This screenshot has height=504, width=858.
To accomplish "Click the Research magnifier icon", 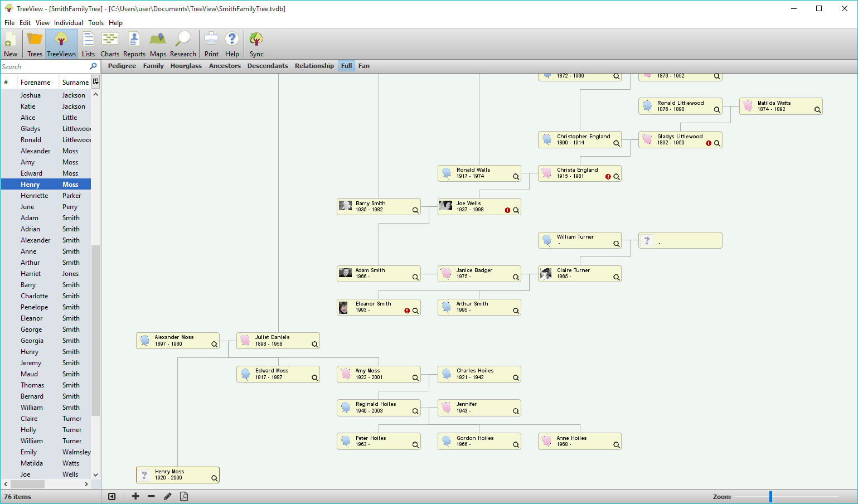I will point(183,41).
